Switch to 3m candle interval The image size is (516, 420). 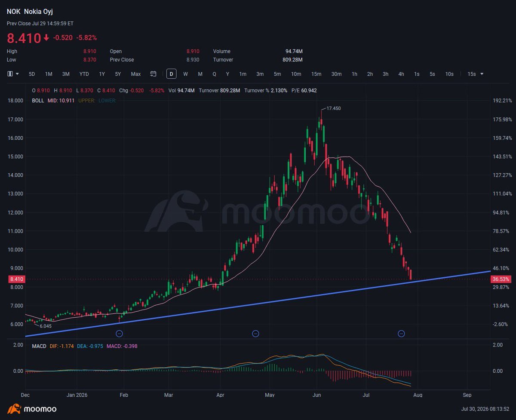click(260, 74)
